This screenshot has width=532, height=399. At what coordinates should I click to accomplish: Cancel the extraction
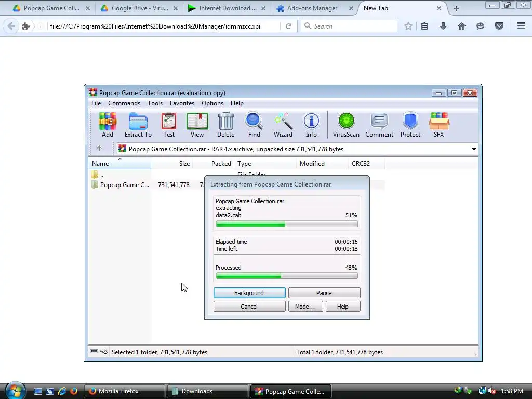(249, 307)
